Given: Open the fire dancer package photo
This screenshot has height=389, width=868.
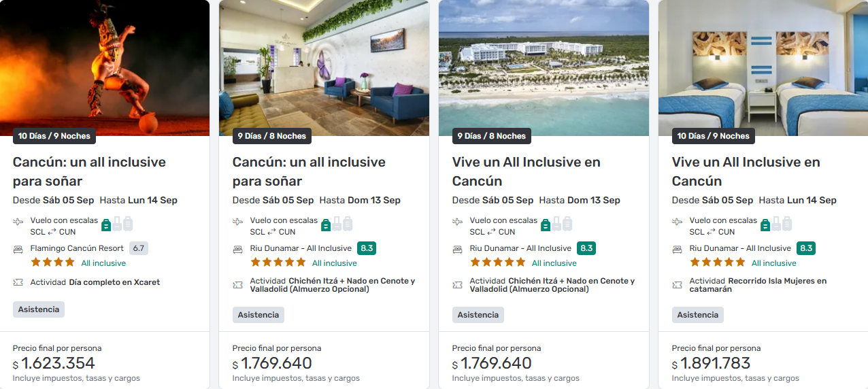Looking at the screenshot, I should click(105, 65).
